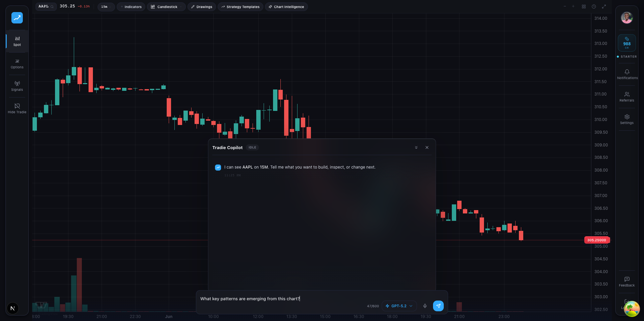The image size is (644, 321).
Task: Click the round N badge at bottom left
Action: (13, 308)
